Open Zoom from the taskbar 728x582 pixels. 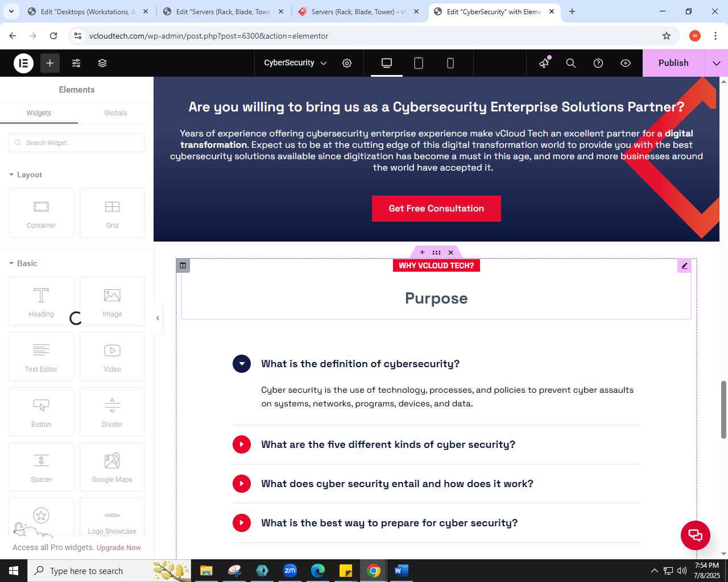pyautogui.click(x=290, y=571)
